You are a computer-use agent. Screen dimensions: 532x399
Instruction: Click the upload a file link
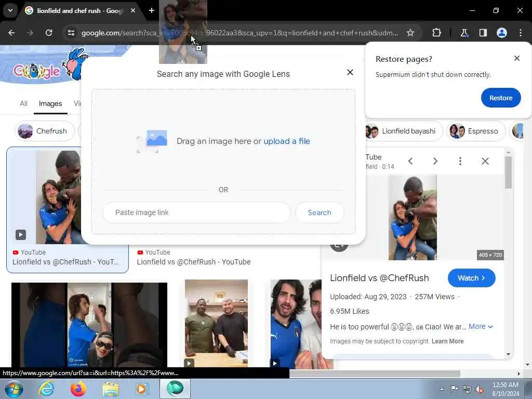point(287,141)
